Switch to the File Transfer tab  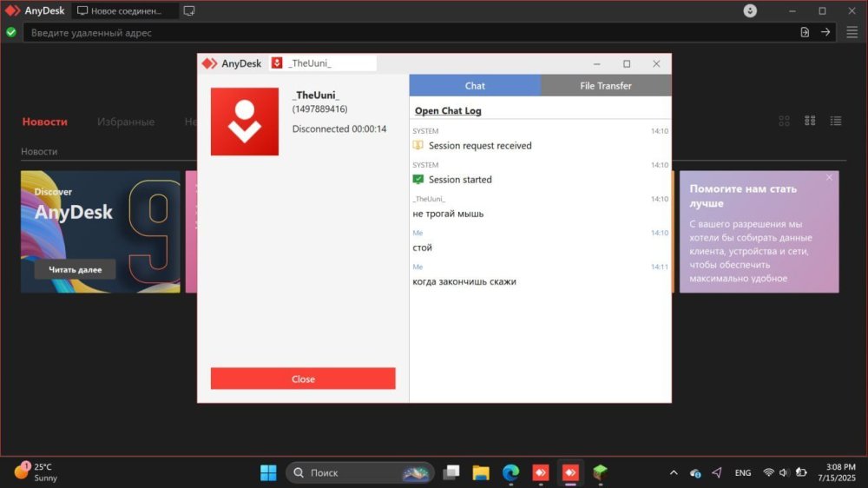click(606, 86)
